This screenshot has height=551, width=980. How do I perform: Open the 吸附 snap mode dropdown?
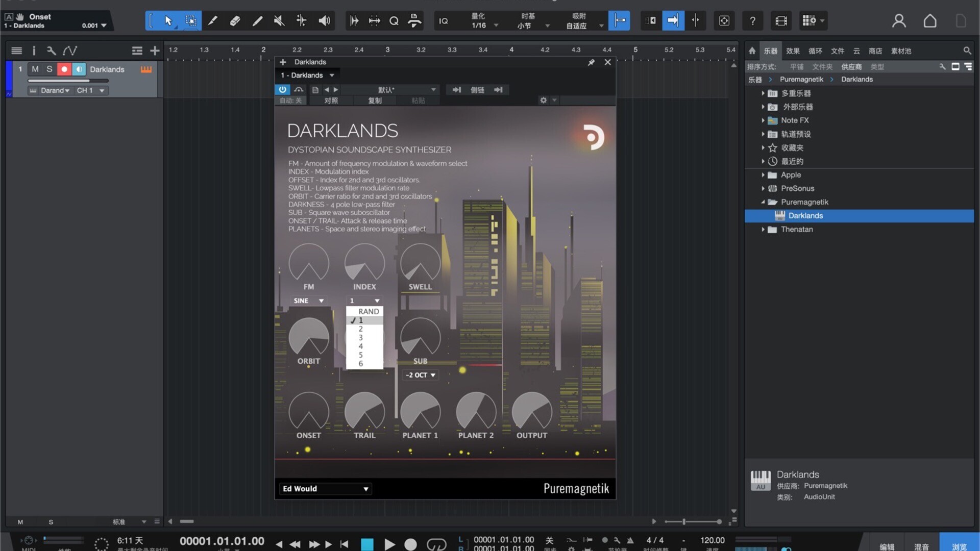point(583,21)
